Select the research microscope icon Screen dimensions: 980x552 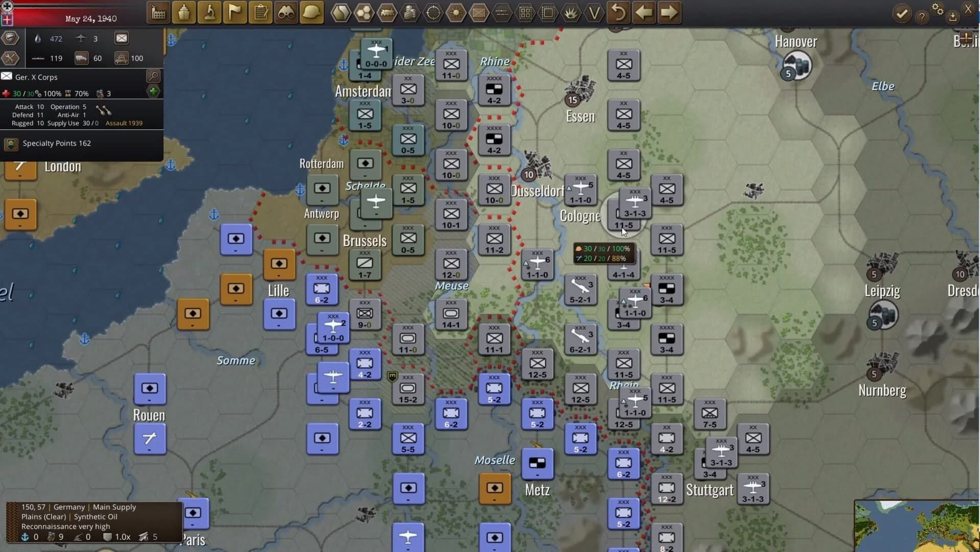(x=210, y=12)
